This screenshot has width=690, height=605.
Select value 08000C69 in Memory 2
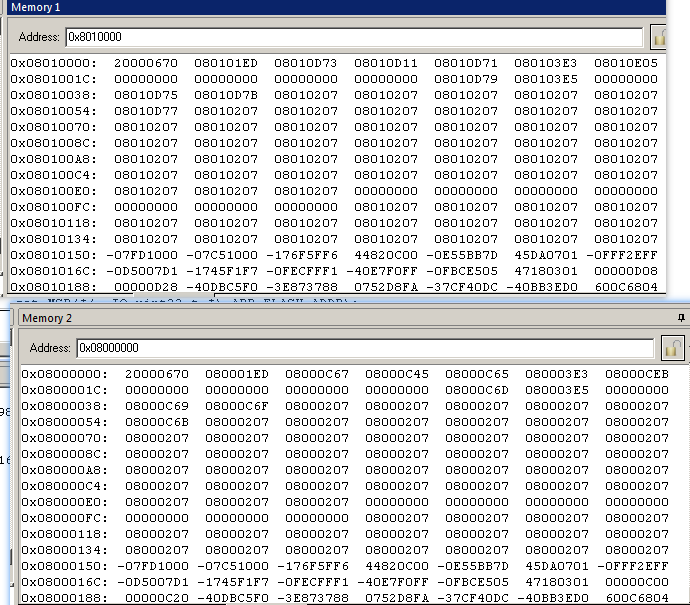click(157, 406)
